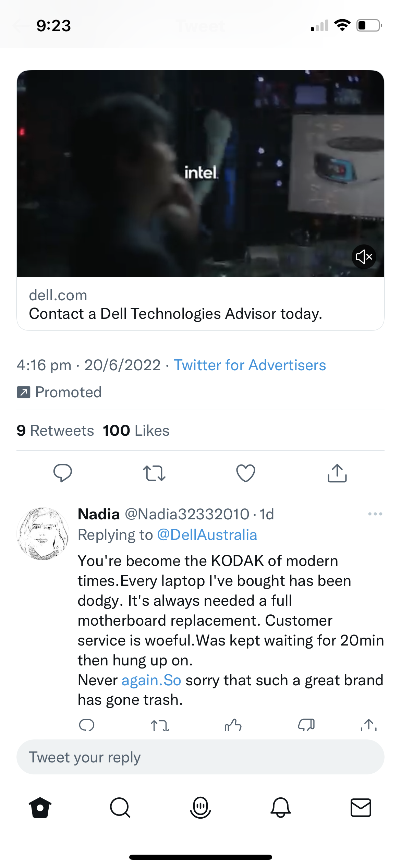Open the three-dot menu on Nadia's reply
401x868 pixels.
tap(375, 514)
